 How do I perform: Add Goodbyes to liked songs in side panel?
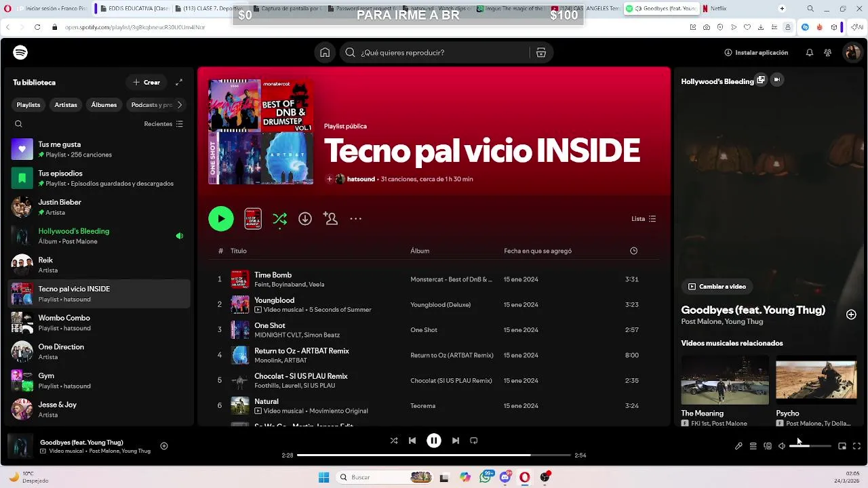pyautogui.click(x=851, y=314)
